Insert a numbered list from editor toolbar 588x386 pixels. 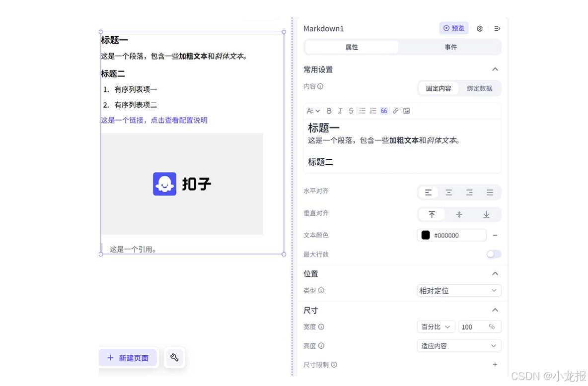pos(373,111)
